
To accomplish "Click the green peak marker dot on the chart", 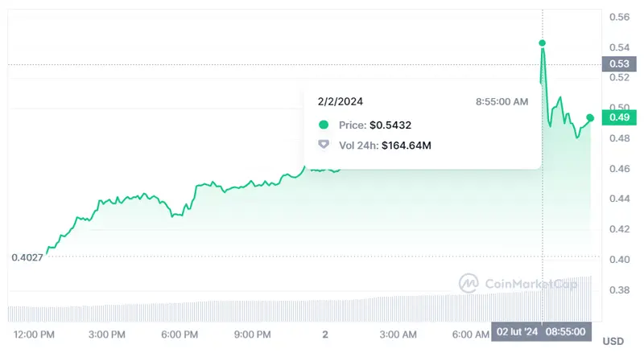I will pyautogui.click(x=543, y=43).
